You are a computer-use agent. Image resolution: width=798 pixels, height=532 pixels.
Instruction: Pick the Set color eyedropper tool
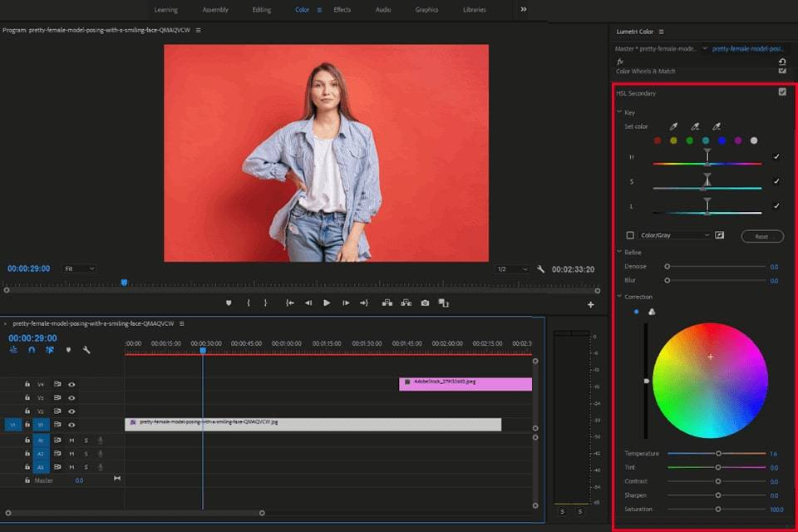674,126
